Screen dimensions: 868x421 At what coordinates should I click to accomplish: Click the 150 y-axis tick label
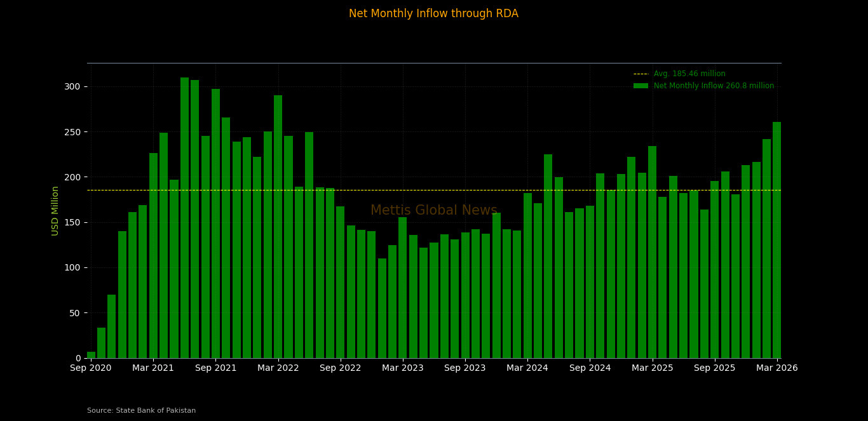[x=72, y=222]
